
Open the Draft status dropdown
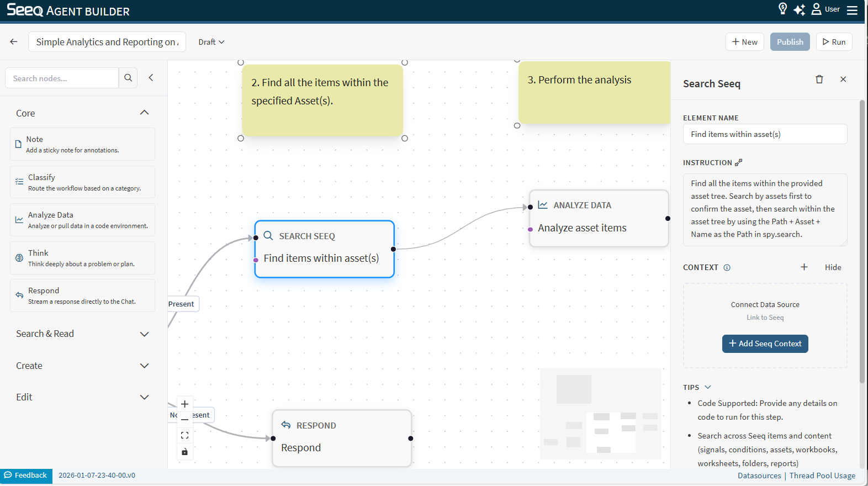211,42
